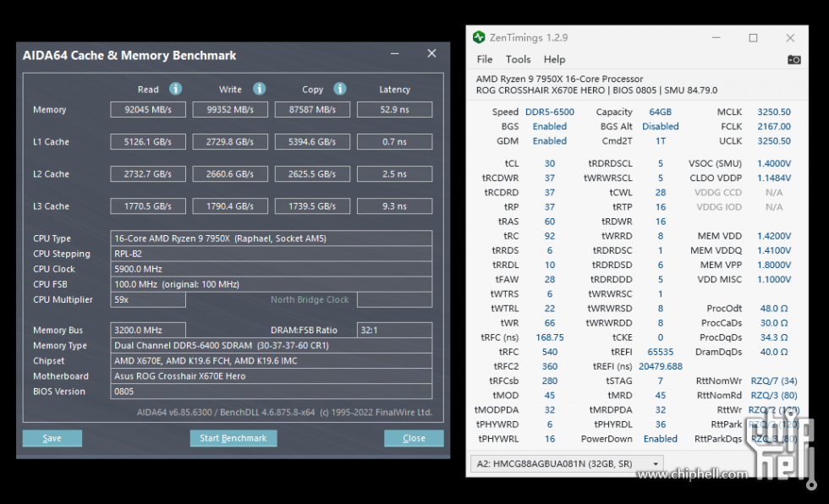This screenshot has height=504, width=829.
Task: Select the L2 Cache latency 2.5 ns
Action: pos(394,174)
